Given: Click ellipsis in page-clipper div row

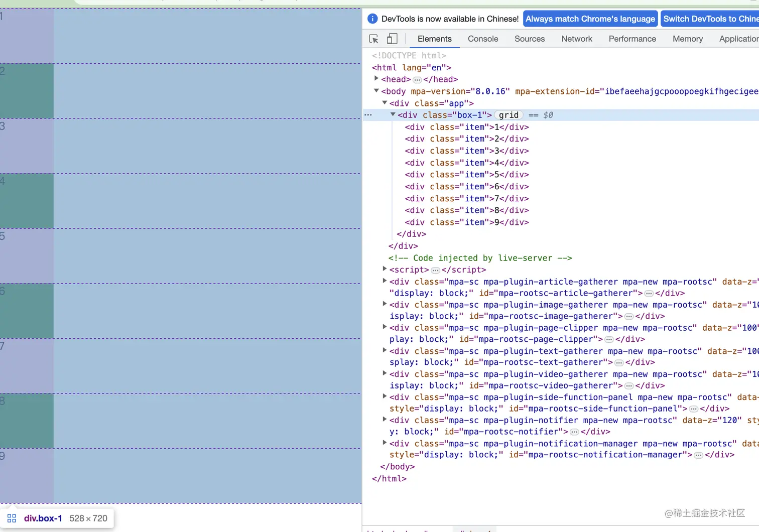Looking at the screenshot, I should point(609,340).
